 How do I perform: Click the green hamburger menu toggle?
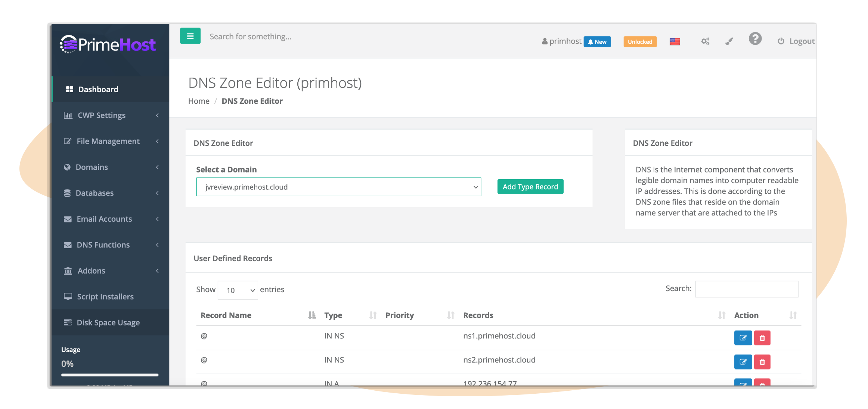(190, 36)
